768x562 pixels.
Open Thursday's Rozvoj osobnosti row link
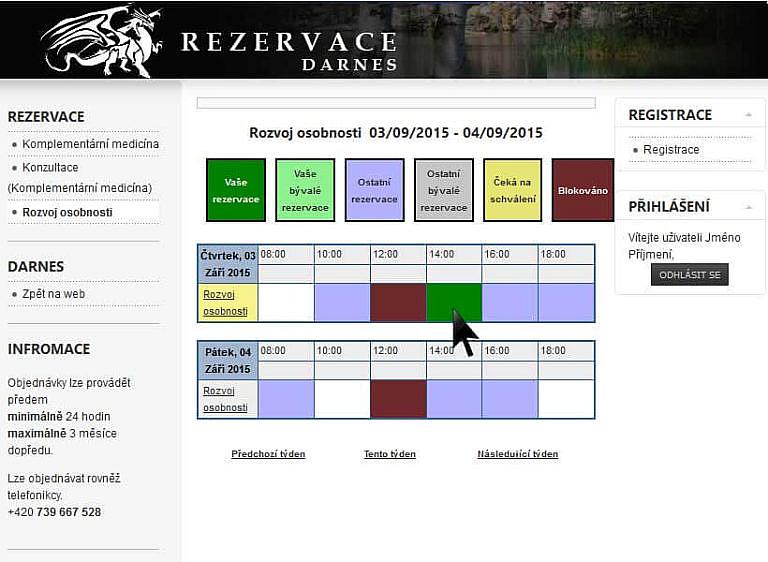point(225,302)
